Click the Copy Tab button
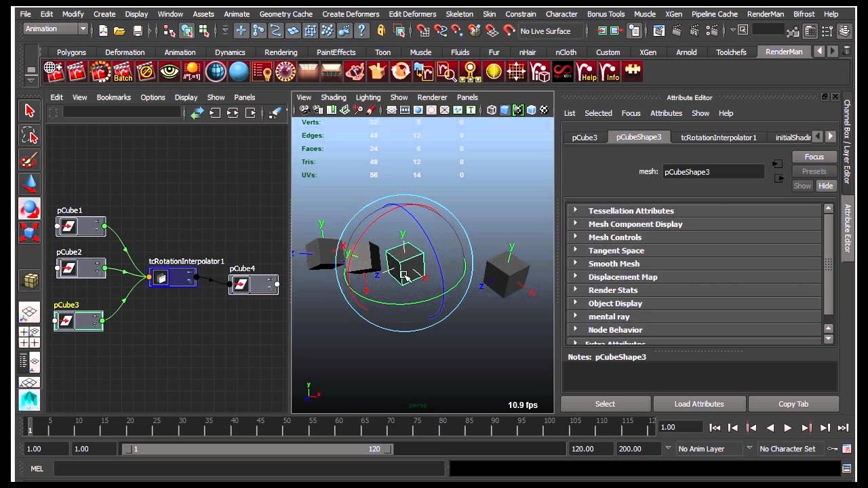 (x=793, y=404)
